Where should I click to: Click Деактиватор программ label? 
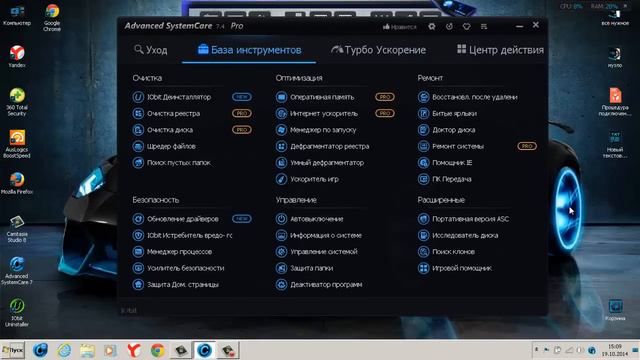(326, 284)
